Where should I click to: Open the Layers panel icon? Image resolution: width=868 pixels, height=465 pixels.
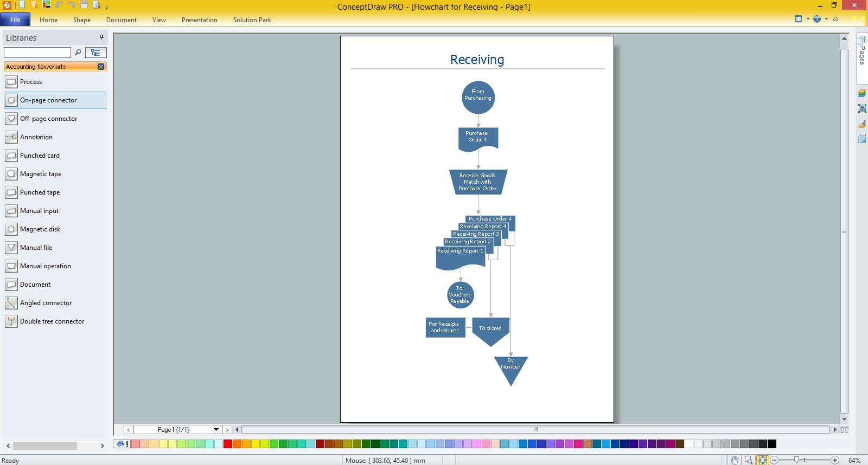tap(862, 93)
